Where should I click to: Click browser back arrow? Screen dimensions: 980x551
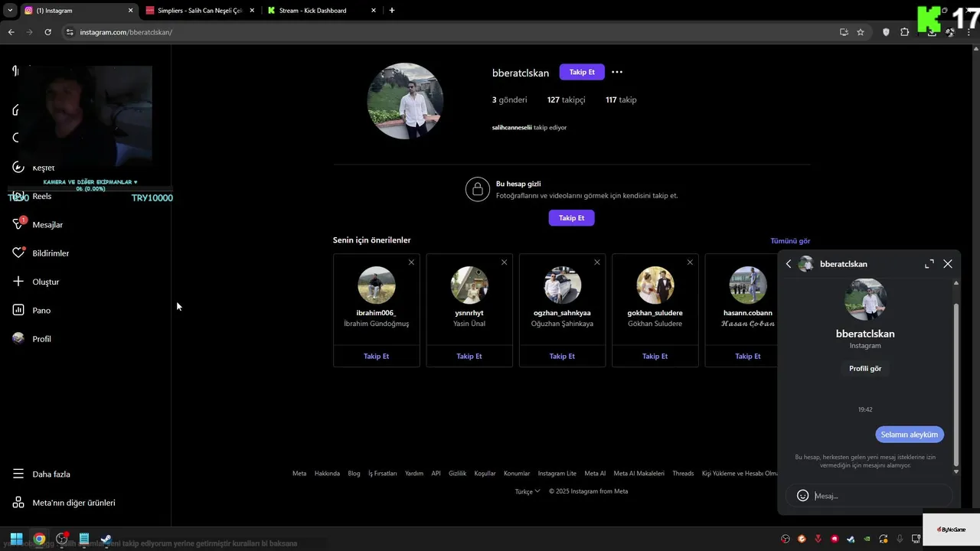click(x=11, y=32)
